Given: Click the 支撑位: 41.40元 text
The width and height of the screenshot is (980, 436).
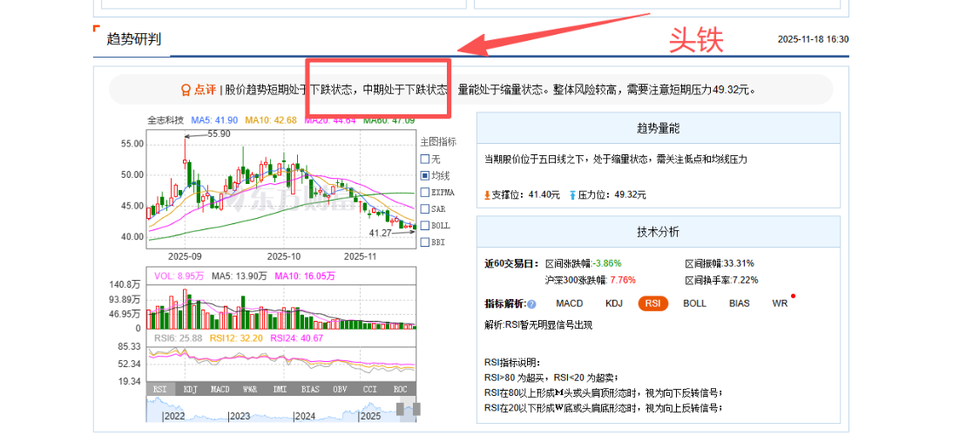Looking at the screenshot, I should (526, 195).
